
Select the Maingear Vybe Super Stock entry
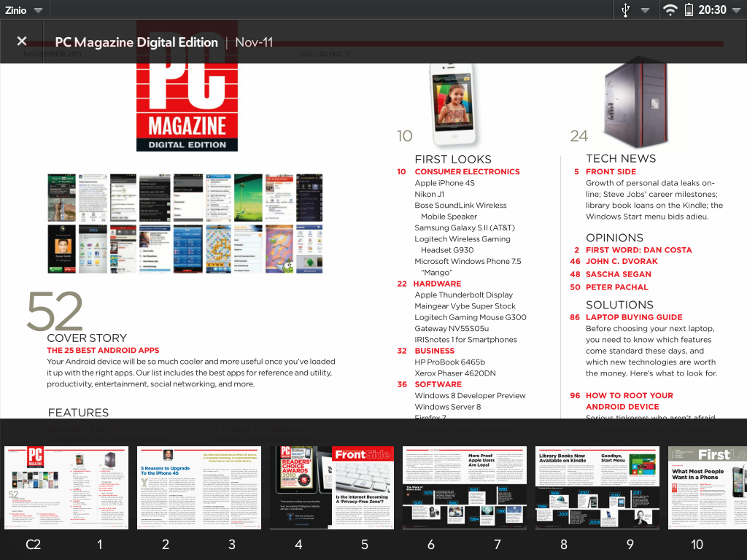(x=465, y=306)
